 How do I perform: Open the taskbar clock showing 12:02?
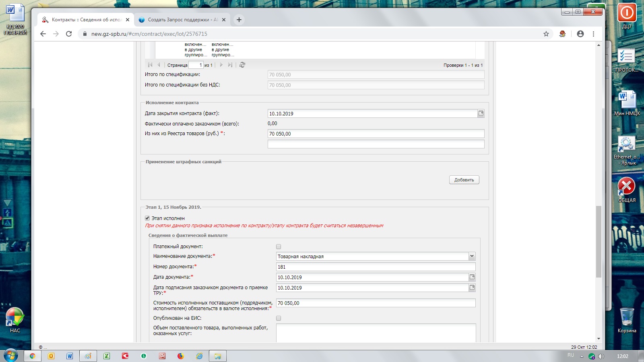(x=622, y=356)
